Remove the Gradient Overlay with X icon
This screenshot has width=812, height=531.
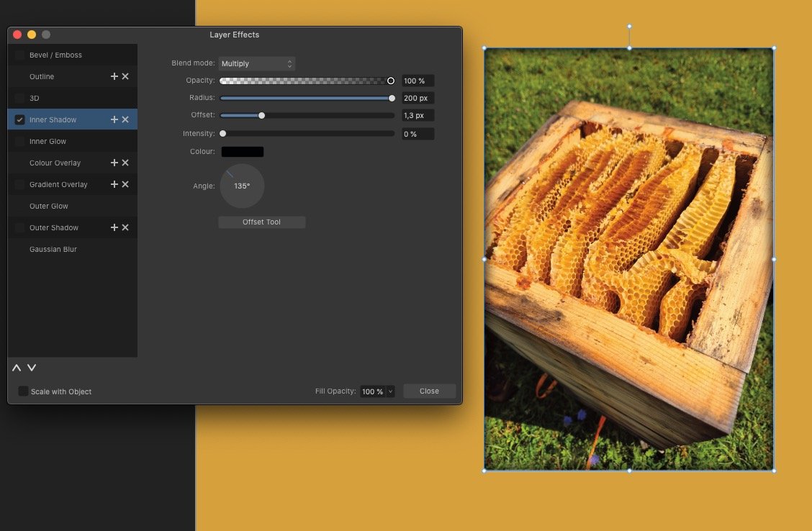(x=125, y=184)
